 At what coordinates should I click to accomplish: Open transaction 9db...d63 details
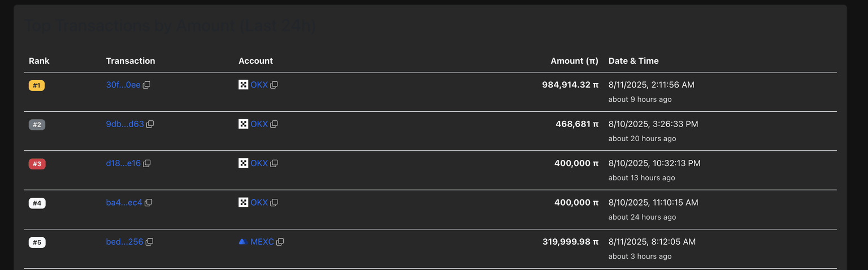pos(125,124)
